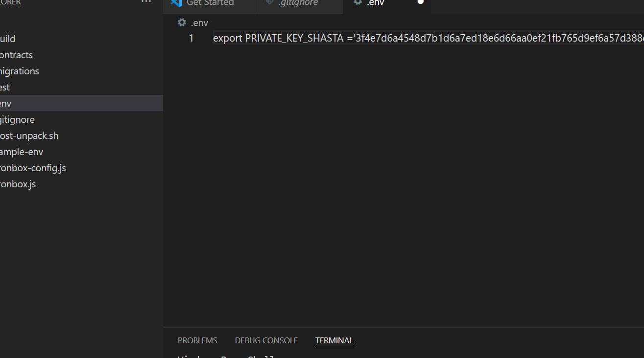
Task: Open Explorer's more actions menu via the ellipsis
Action: pyautogui.click(x=145, y=2)
